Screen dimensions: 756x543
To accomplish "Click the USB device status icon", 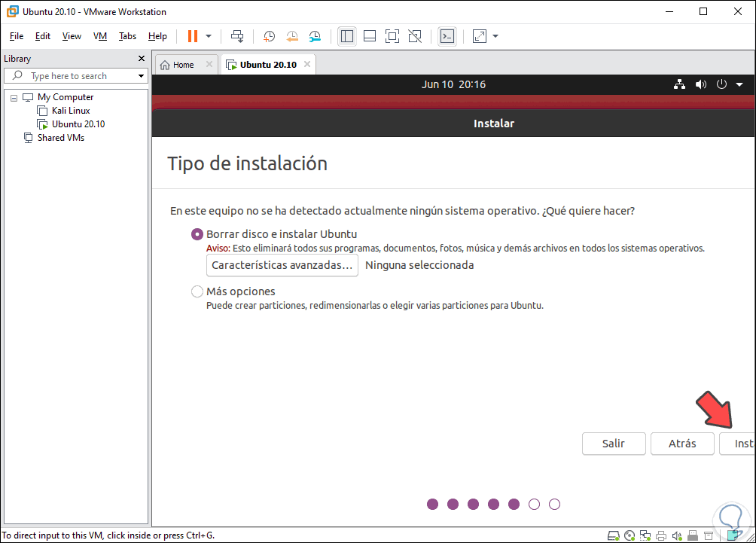I will point(693,535).
